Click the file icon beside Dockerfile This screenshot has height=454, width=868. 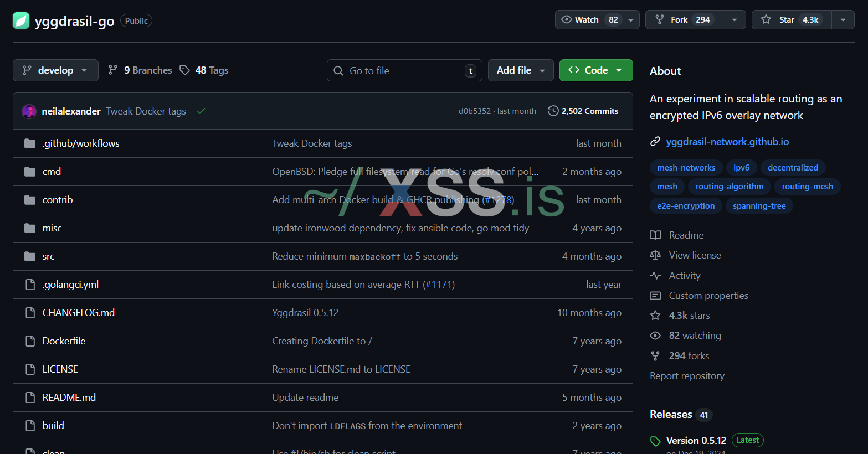pyautogui.click(x=30, y=341)
